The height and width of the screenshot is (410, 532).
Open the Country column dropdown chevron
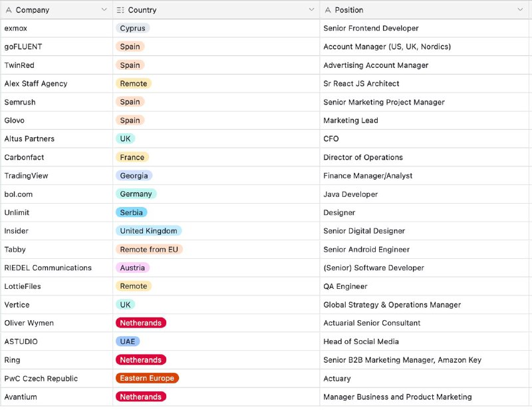point(311,9)
